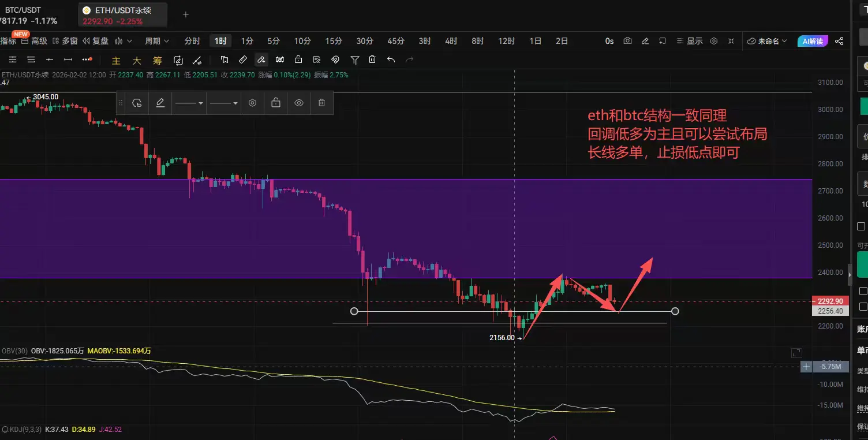The height and width of the screenshot is (440, 868).
Task: Open the first line style dropdown in floating toolbar
Action: coord(189,103)
